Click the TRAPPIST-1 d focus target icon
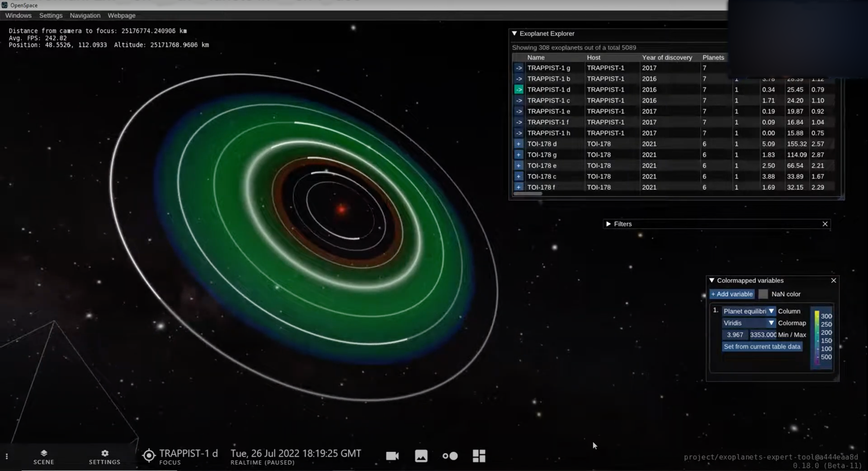Image resolution: width=868 pixels, height=471 pixels. [x=149, y=456]
